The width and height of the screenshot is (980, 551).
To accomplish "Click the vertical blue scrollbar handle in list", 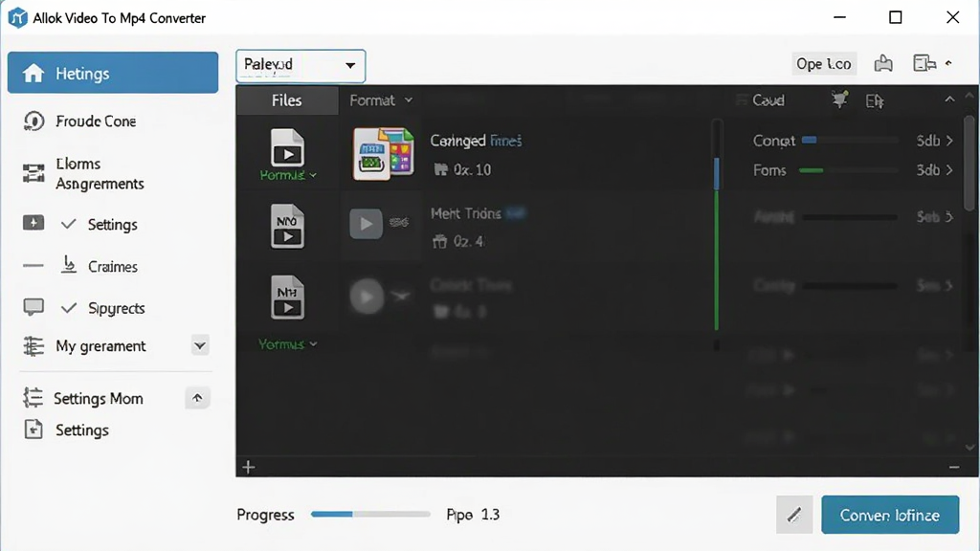I will pos(716,174).
